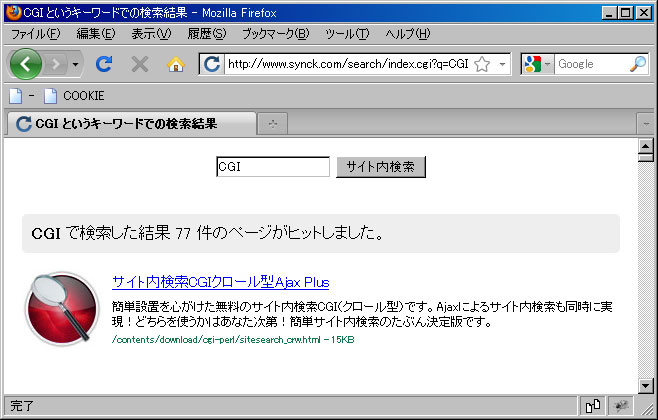This screenshot has width=658, height=420.
Task: Go to the home page icon
Action: (176, 64)
